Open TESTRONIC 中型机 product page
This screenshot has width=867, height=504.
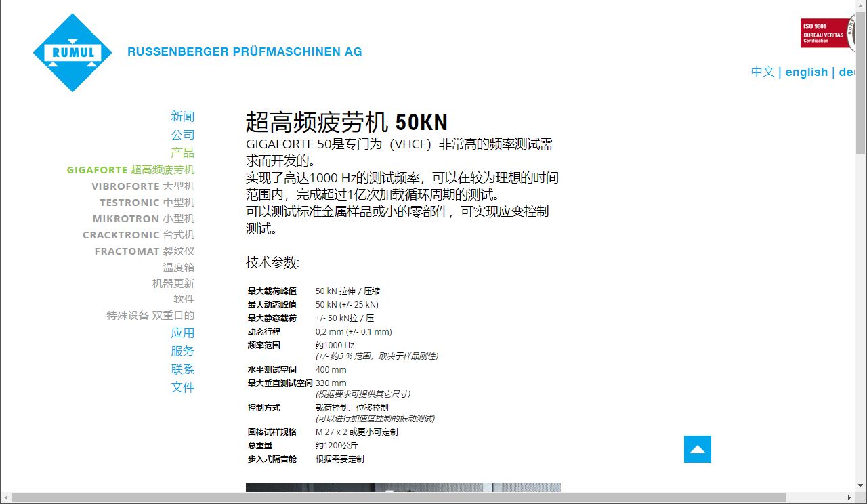click(147, 203)
